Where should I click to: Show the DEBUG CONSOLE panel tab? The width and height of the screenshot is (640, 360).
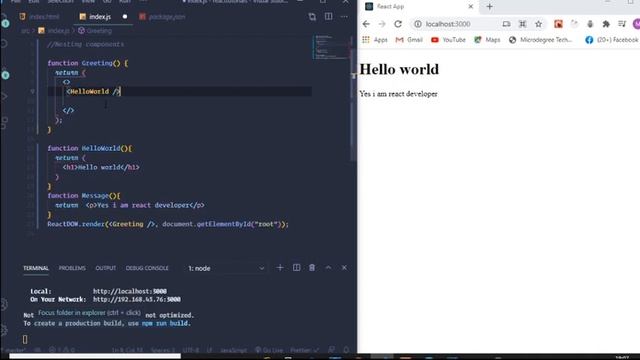pos(147,268)
